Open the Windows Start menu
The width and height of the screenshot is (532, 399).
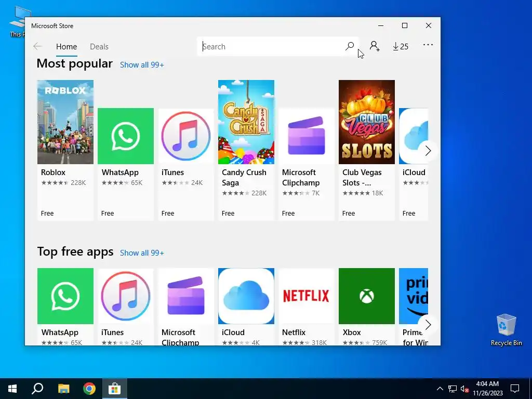12,389
